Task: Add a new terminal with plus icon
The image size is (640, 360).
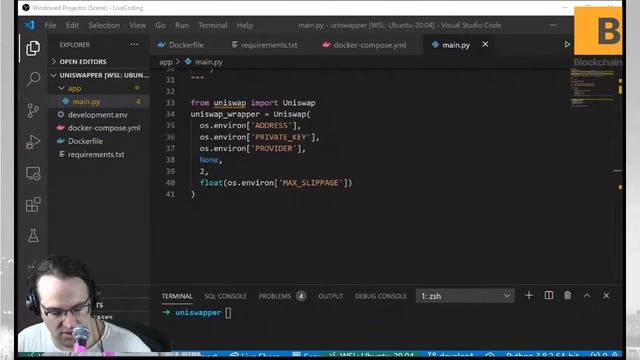Action: pos(529,296)
